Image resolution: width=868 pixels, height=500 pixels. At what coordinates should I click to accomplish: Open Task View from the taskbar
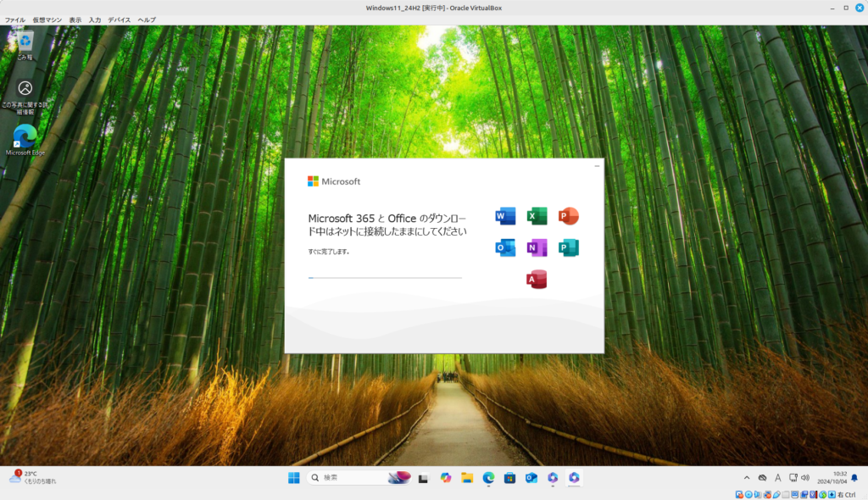(423, 478)
